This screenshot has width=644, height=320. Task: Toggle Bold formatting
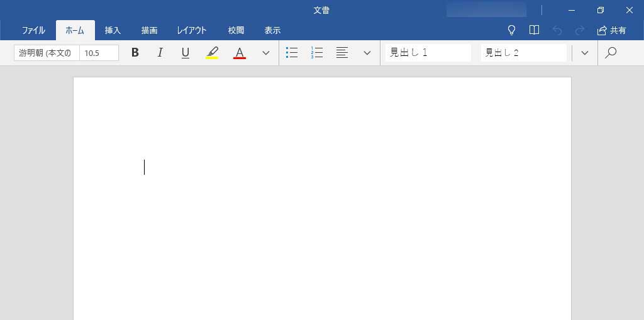click(135, 53)
